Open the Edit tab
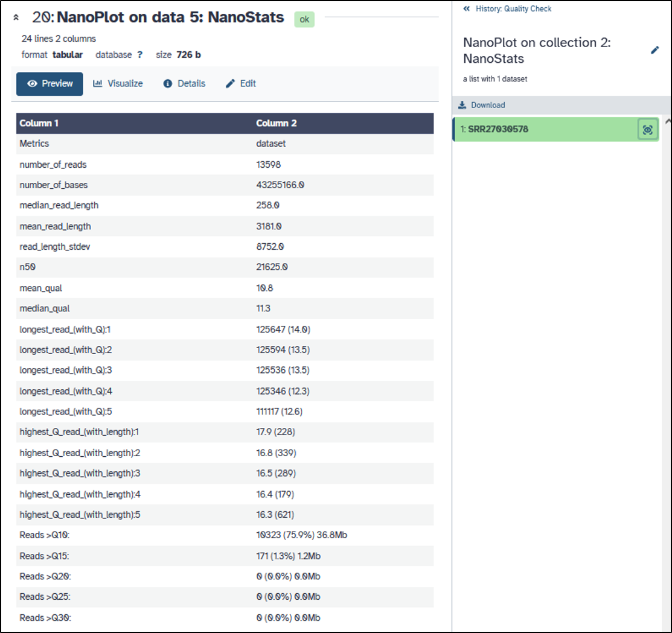This screenshot has width=672, height=633. 241,83
